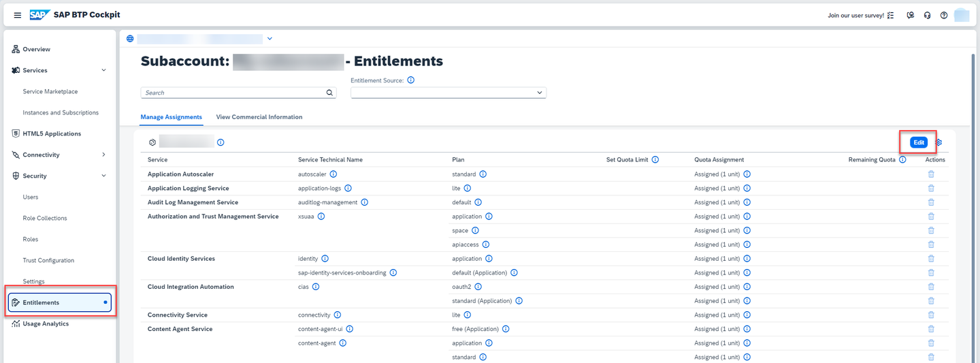Open the user profile avatar

962,15
